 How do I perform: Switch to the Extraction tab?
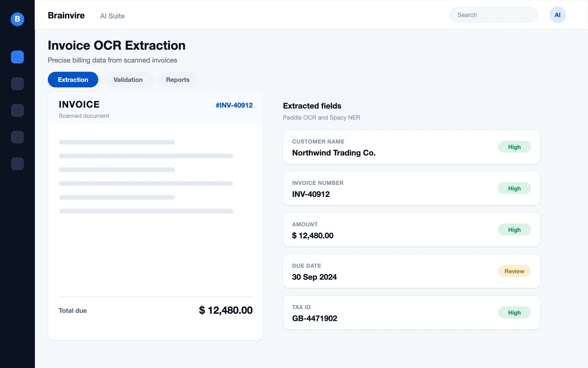(x=73, y=79)
